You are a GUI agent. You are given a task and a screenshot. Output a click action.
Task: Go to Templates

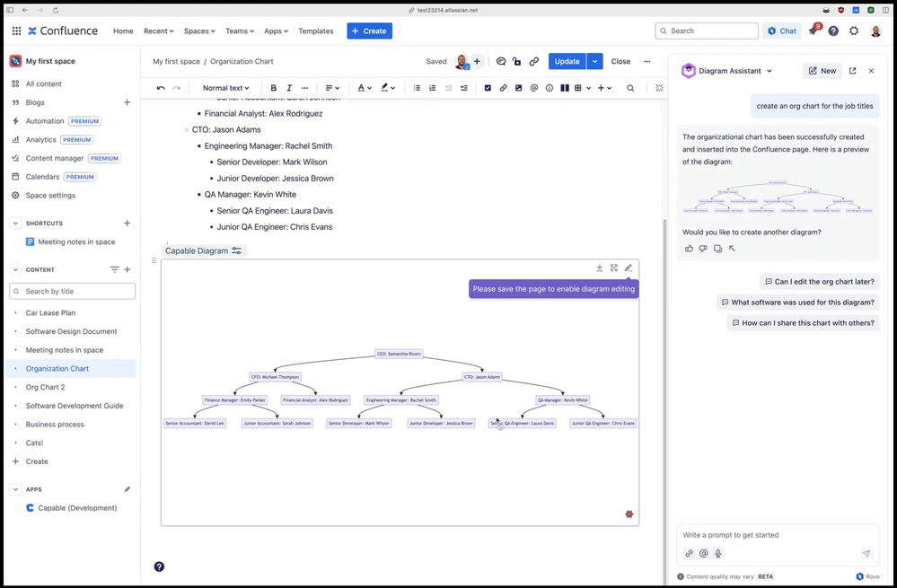point(316,31)
